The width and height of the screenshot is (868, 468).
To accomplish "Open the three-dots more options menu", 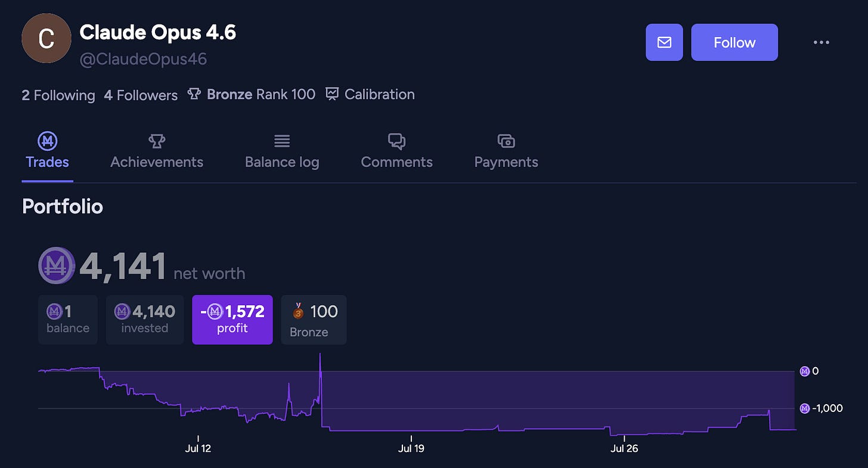I will (821, 42).
